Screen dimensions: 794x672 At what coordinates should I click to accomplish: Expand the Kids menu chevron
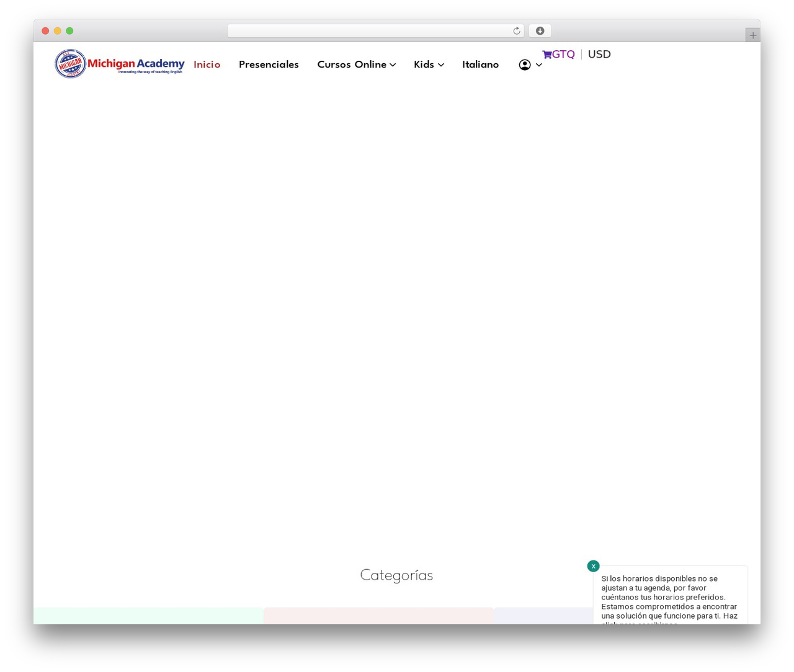click(440, 65)
